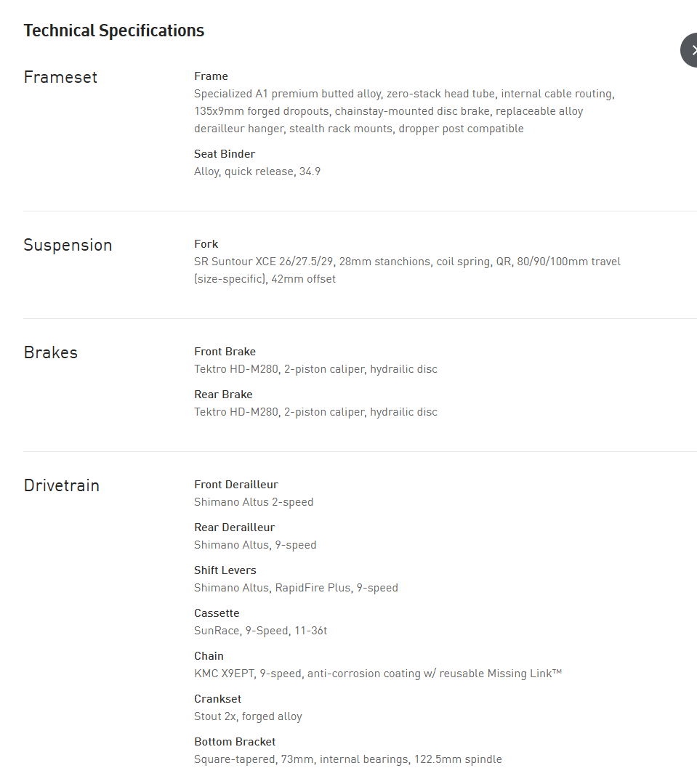Screen dimensions: 697x784
Task: Click the Frameset section heading
Action: coord(60,77)
